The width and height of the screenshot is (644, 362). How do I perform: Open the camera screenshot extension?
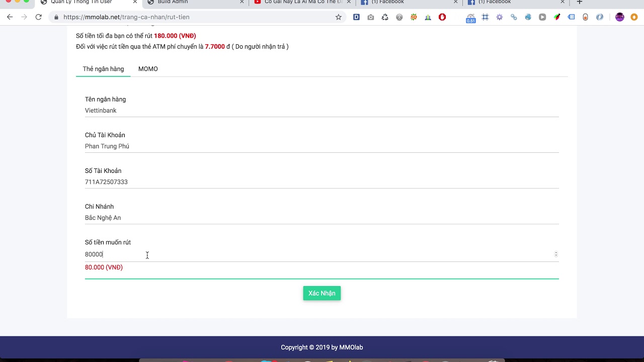click(x=371, y=17)
